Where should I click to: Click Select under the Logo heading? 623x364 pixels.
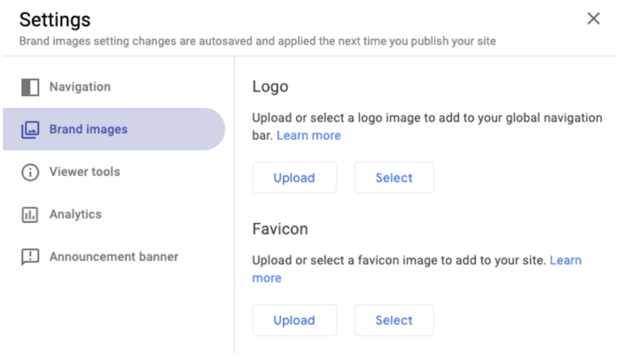tap(394, 177)
